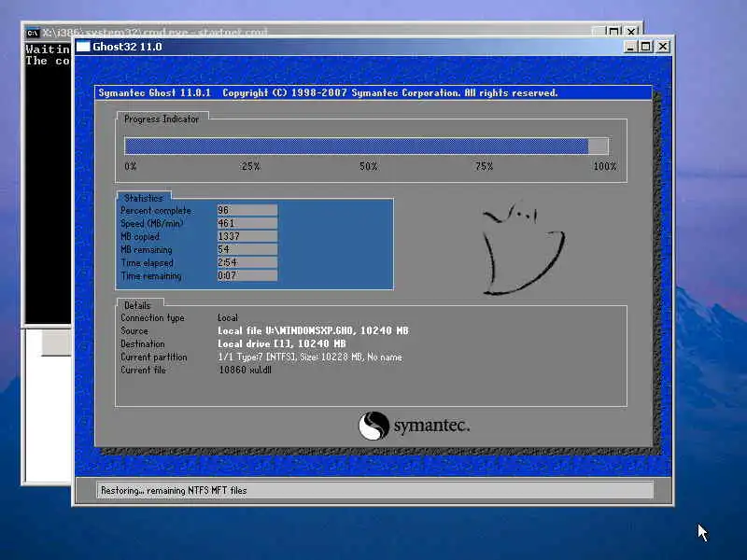The width and height of the screenshot is (747, 560).
Task: Click the 50% marker on progress scale
Action: click(x=368, y=166)
